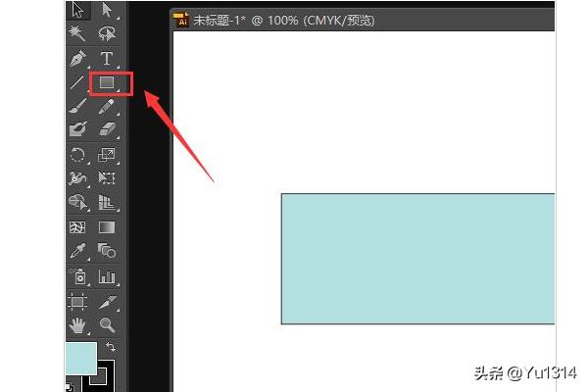588x392 pixels.
Task: Select the Rotate tool
Action: (77, 155)
